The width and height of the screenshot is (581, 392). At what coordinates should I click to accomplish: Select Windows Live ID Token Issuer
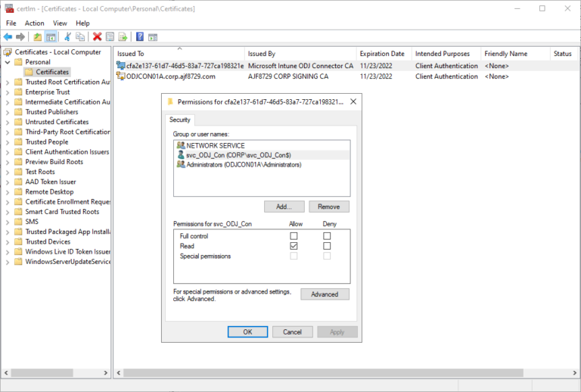67,251
